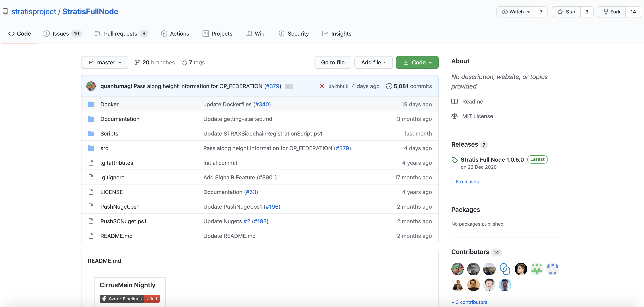Click the Docker folder icon
The image size is (644, 307).
tap(91, 105)
